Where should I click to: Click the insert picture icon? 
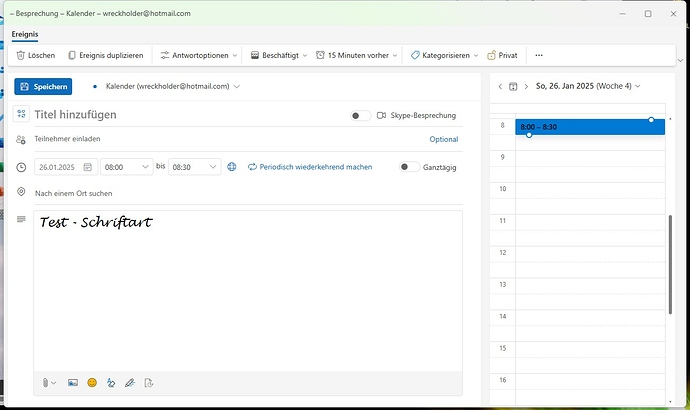coord(73,383)
